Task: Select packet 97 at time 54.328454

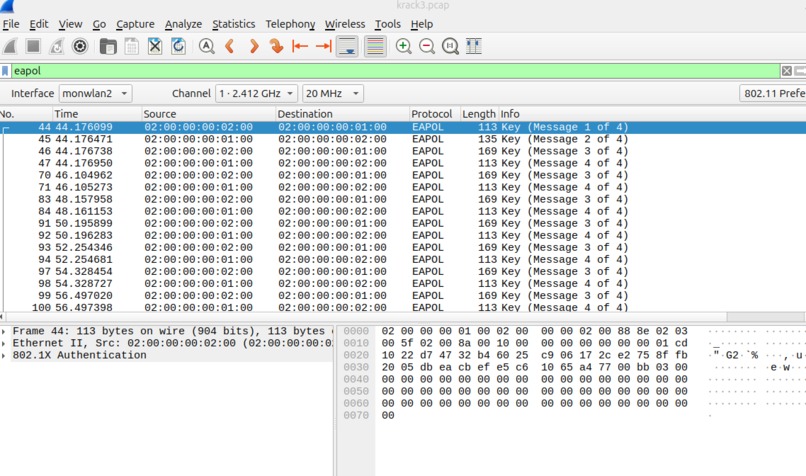Action: coord(403,271)
